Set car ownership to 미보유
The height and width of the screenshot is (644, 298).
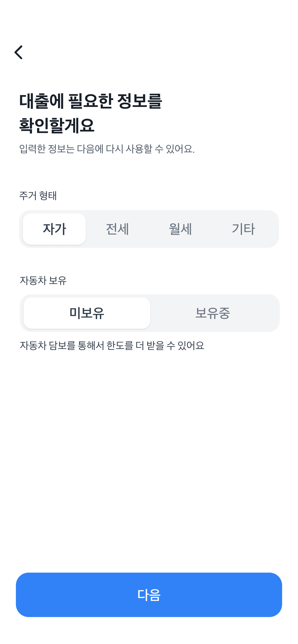(x=87, y=313)
